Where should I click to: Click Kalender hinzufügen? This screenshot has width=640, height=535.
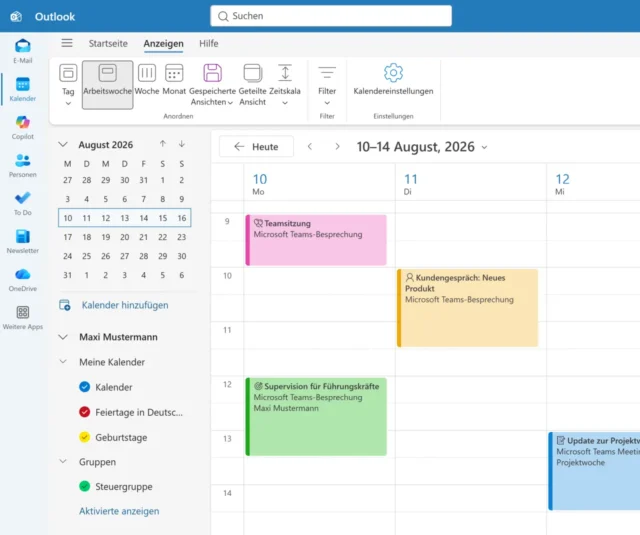coord(125,305)
